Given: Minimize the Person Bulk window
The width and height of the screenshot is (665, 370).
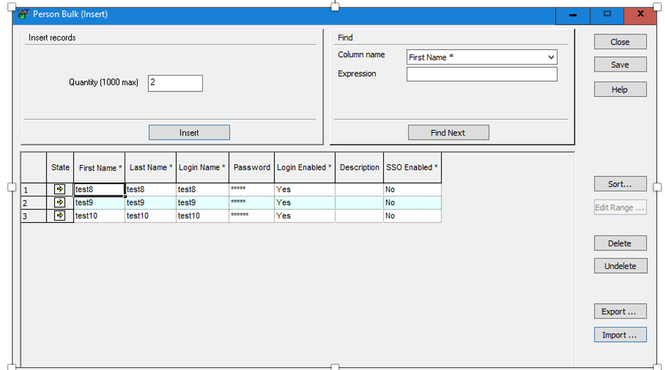Looking at the screenshot, I should tap(573, 15).
